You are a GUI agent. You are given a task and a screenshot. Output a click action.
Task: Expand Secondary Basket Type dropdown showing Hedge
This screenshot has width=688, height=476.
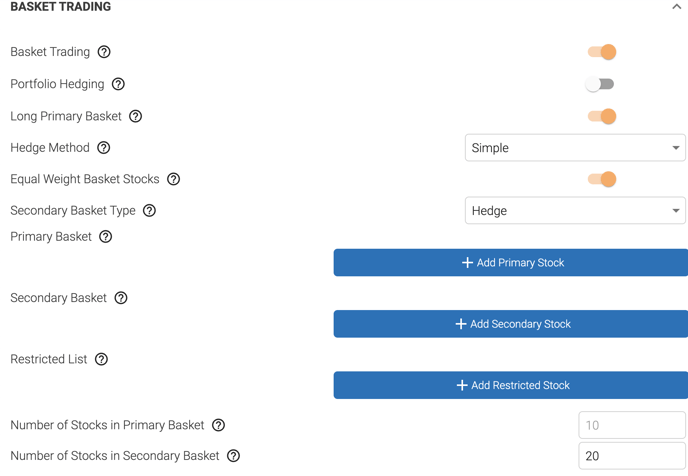click(575, 211)
